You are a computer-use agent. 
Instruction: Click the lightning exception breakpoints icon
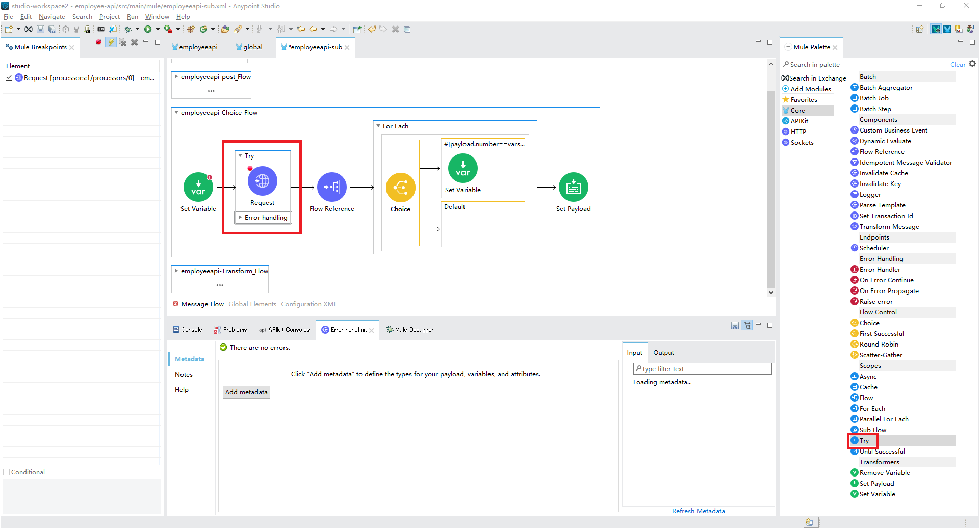(111, 42)
